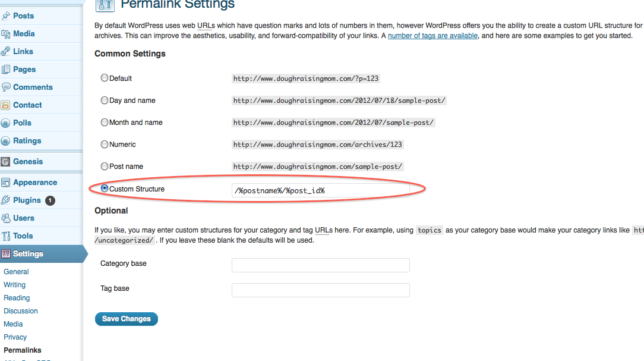Click the Save Changes button
This screenshot has height=361, width=644.
pos(127,319)
